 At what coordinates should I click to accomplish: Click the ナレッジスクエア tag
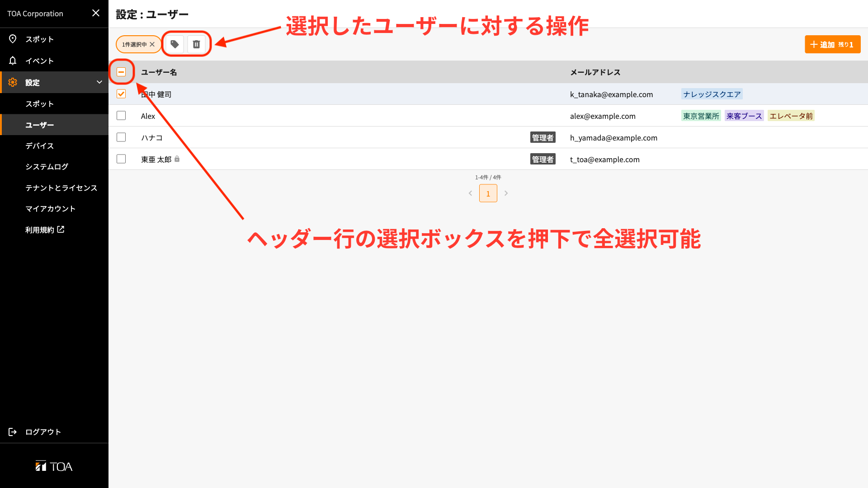click(x=712, y=94)
